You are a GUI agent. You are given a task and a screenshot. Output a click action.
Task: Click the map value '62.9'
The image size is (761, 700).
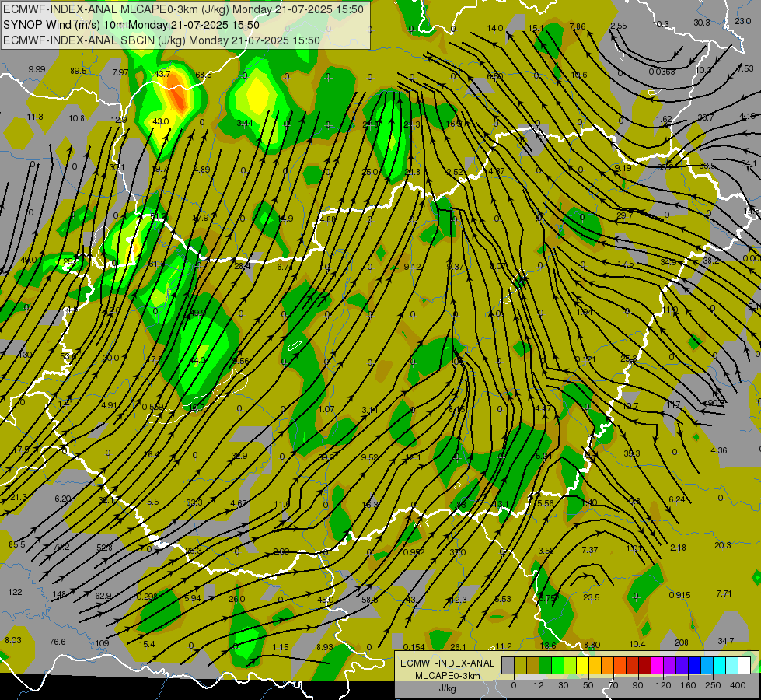[x=103, y=596]
